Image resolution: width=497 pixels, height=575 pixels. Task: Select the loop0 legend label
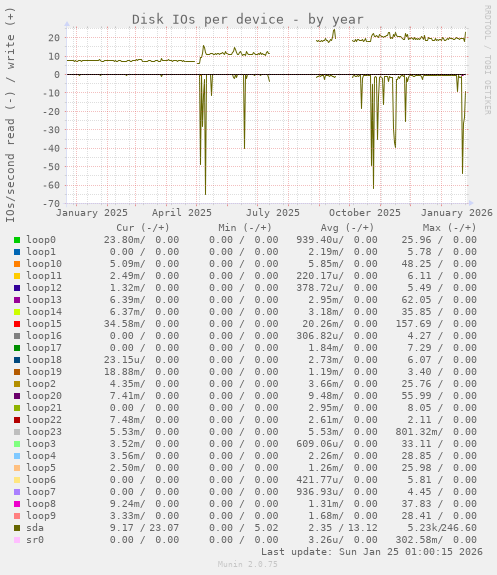[41, 240]
